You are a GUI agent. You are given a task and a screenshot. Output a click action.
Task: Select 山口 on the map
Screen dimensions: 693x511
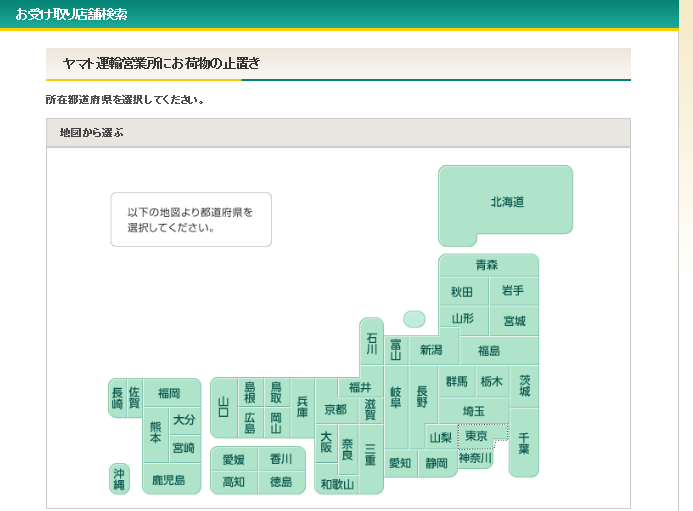224,407
